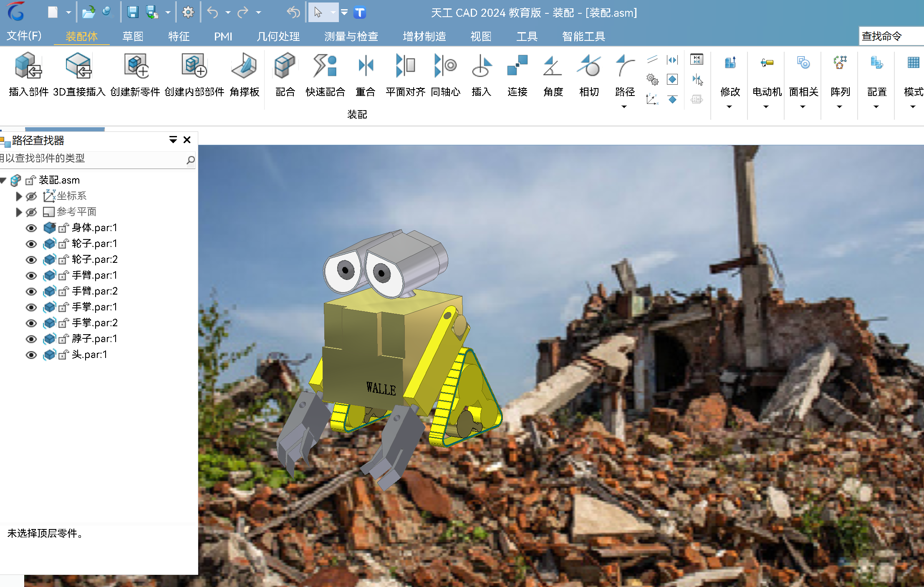Click the coordinate system match icon

pos(652,99)
